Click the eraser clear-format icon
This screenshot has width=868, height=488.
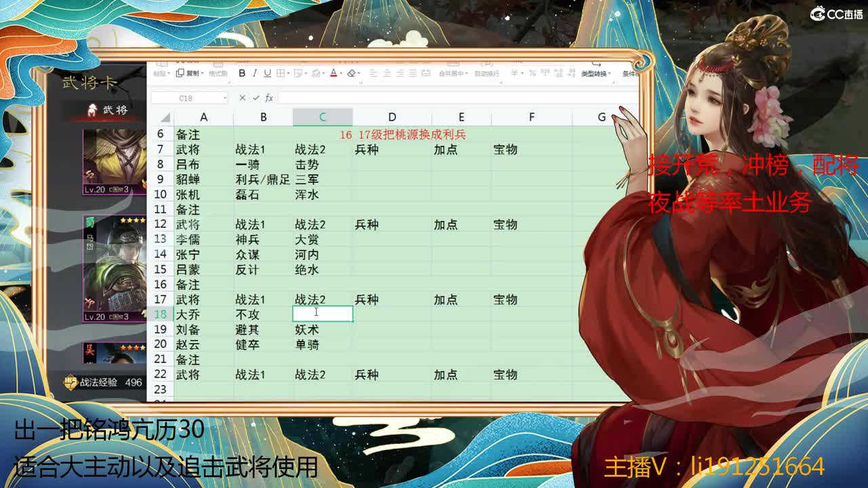tap(351, 73)
